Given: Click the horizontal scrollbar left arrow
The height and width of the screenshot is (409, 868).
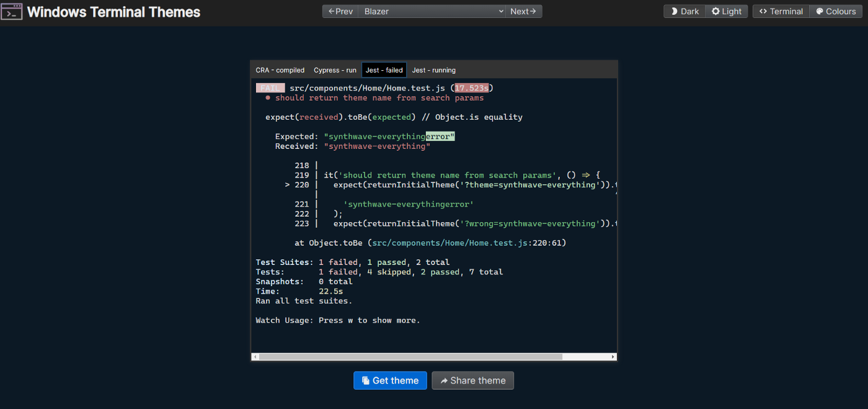Looking at the screenshot, I should (x=255, y=357).
